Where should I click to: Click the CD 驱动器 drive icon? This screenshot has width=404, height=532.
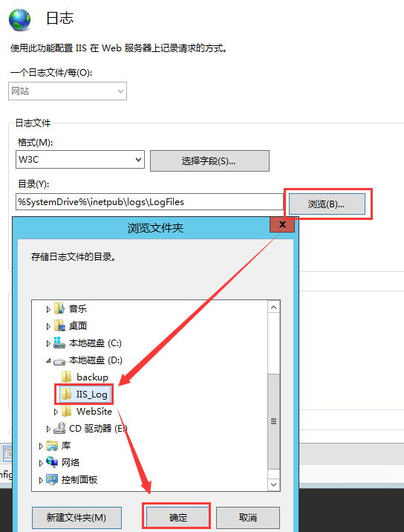click(59, 428)
